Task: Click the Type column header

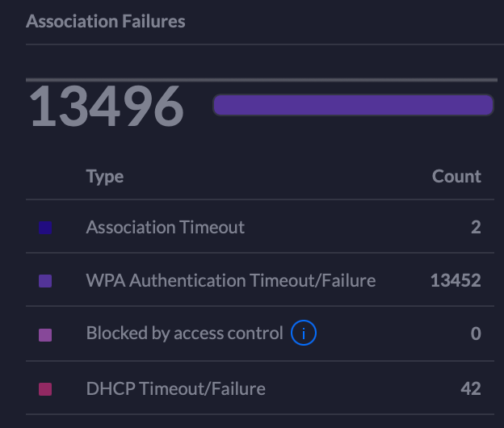Action: point(105,176)
